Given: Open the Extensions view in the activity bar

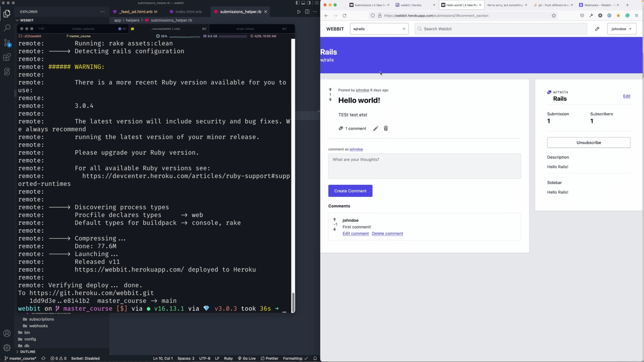Looking at the screenshot, I should 7,57.
